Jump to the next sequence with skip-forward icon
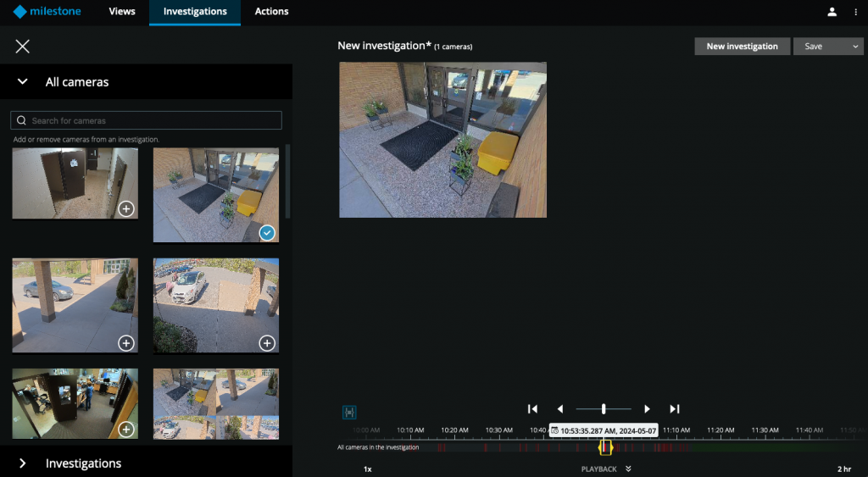 [675, 409]
